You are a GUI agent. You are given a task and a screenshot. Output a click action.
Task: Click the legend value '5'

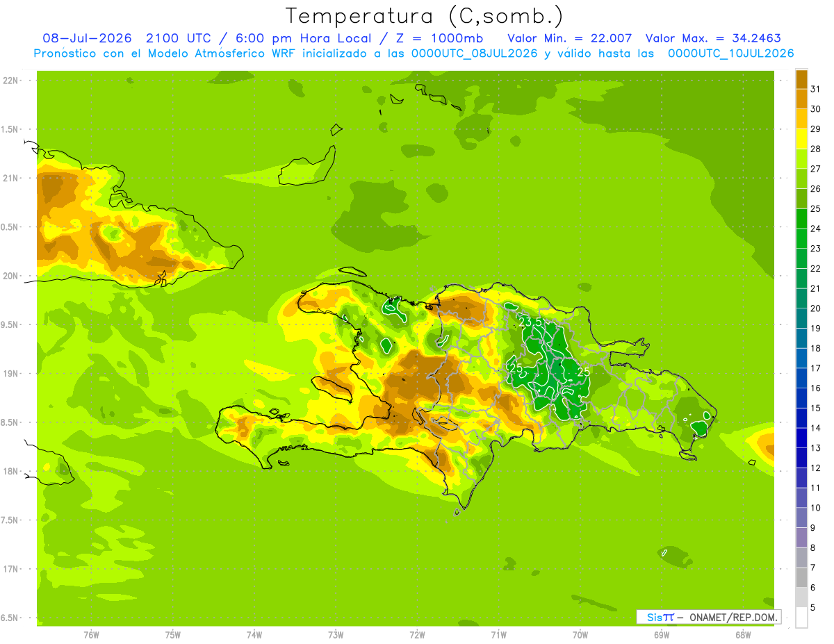pyautogui.click(x=812, y=607)
